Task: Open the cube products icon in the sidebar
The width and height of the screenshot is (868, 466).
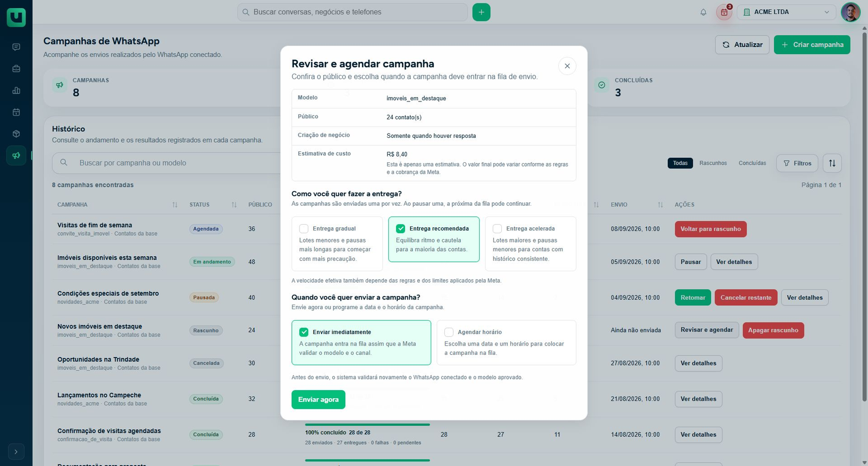Action: (x=16, y=134)
